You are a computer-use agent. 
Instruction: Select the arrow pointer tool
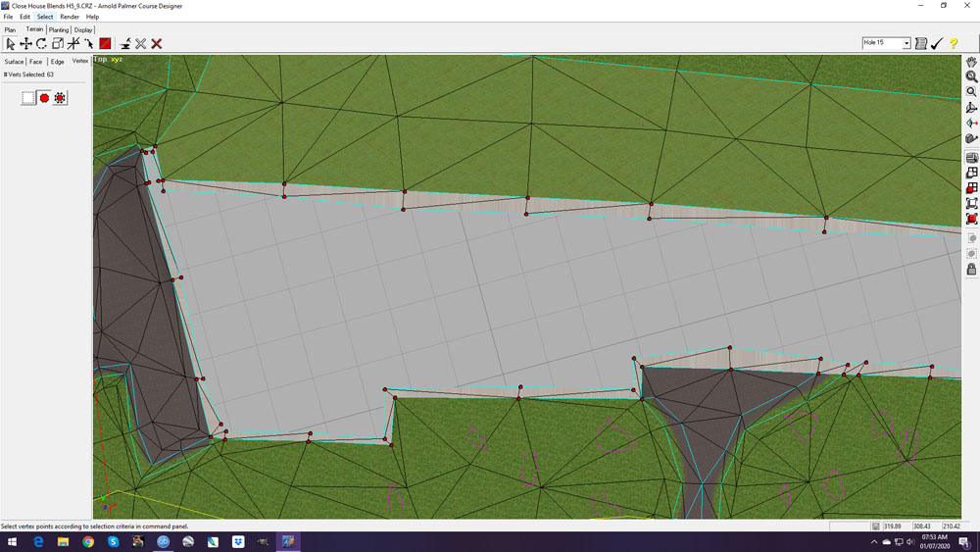click(11, 44)
